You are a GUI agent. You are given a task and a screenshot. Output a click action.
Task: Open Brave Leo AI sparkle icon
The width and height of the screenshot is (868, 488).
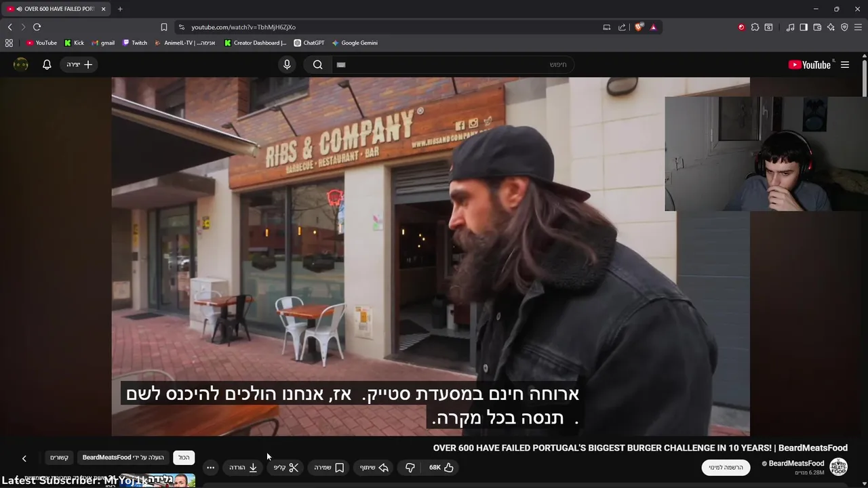pyautogui.click(x=831, y=27)
